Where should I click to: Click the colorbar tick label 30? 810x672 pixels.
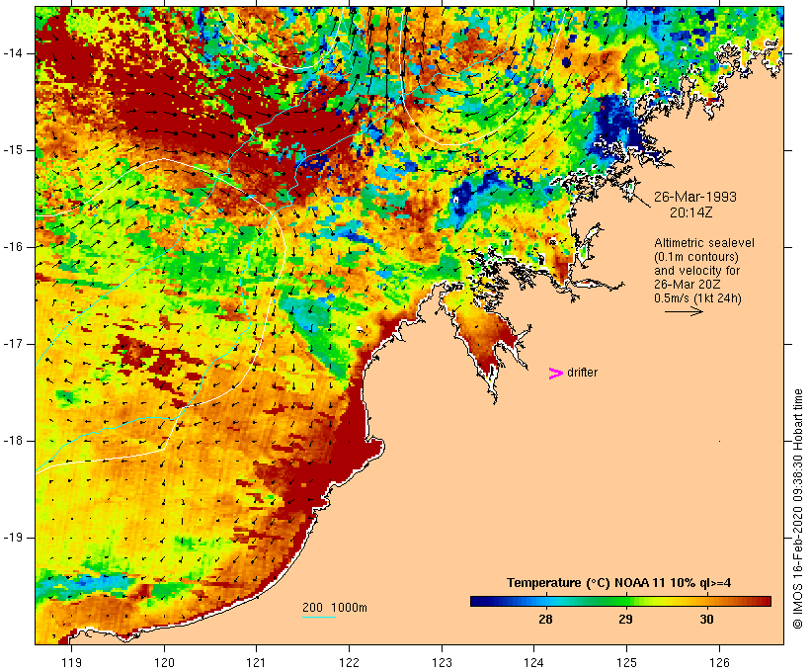[x=706, y=620]
